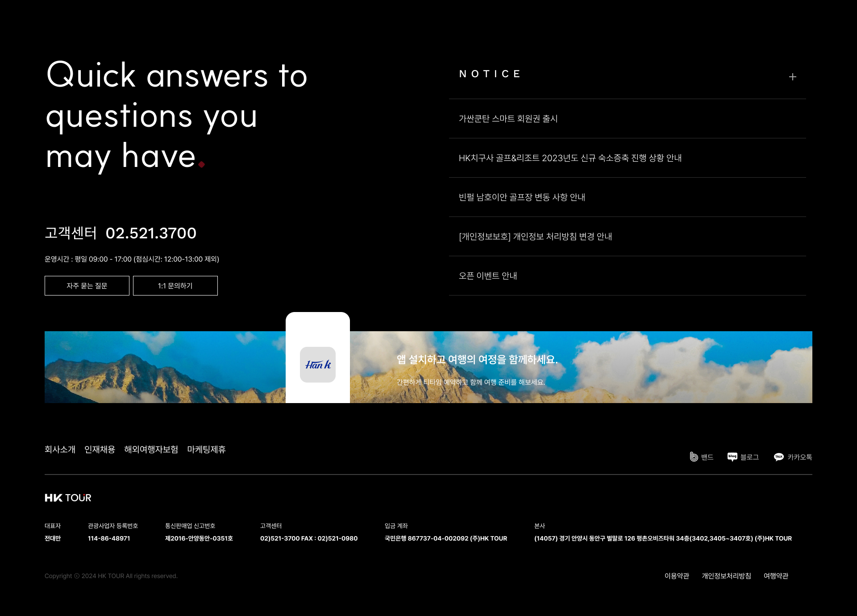The height and width of the screenshot is (616, 857).
Task: Open 오픈 이벤트 안내 notice
Action: (488, 276)
